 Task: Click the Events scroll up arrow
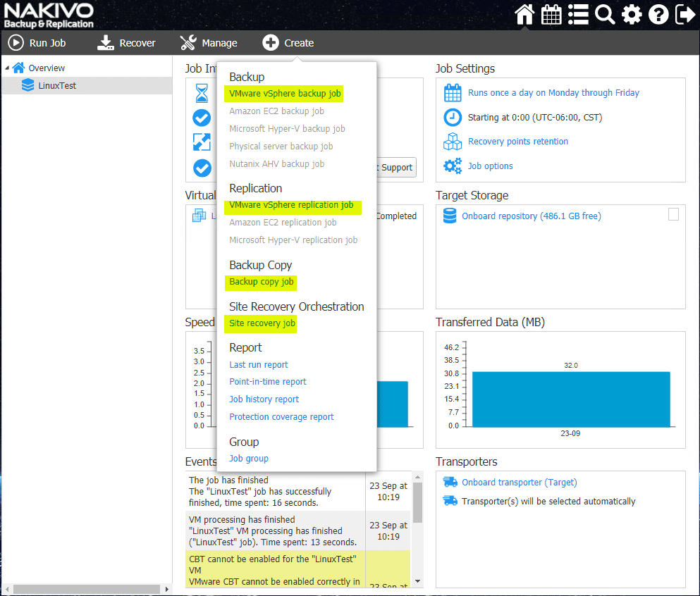[x=417, y=477]
